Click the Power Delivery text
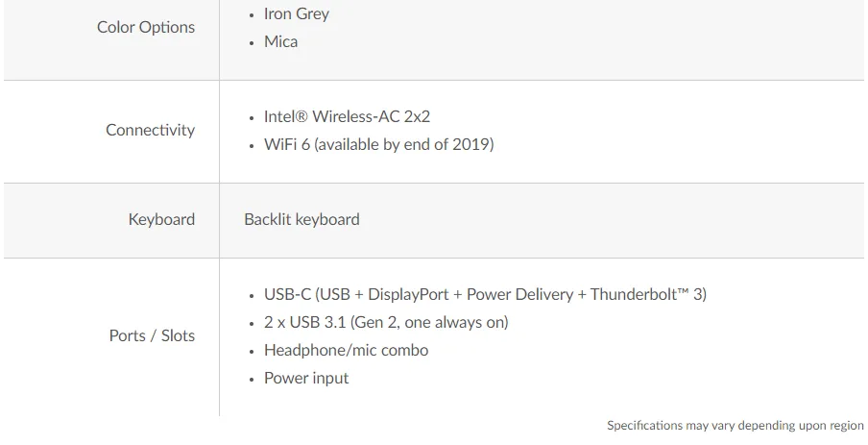Screen dimensions: 868x445 (x=519, y=294)
